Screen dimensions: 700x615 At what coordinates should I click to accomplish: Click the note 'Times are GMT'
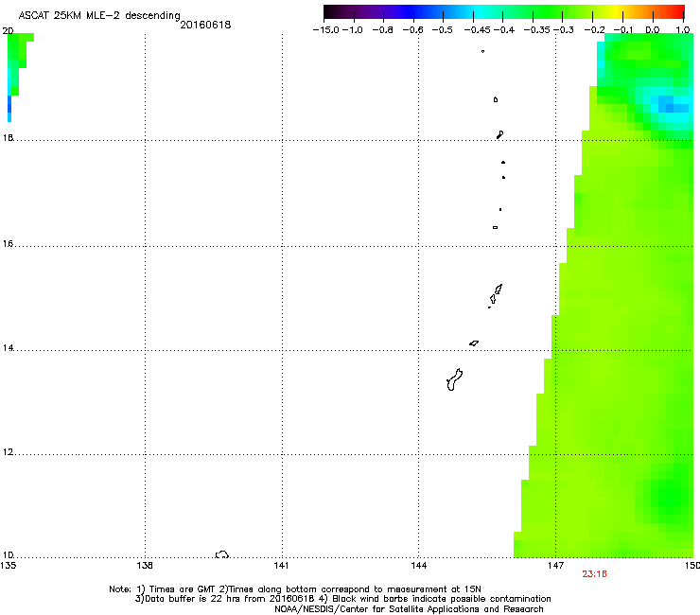[182, 589]
